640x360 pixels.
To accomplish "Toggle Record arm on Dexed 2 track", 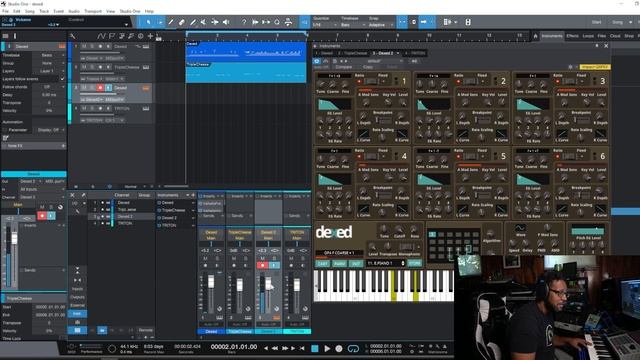I will coord(100,87).
